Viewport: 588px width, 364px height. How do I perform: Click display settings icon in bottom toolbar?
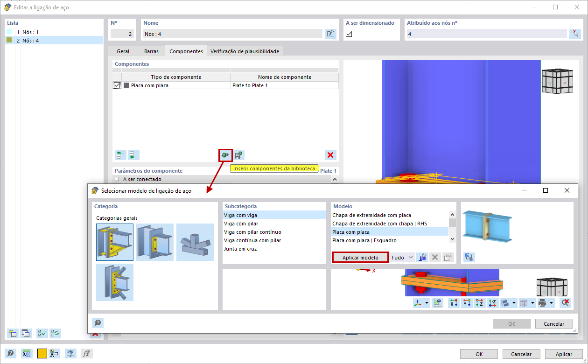70,354
